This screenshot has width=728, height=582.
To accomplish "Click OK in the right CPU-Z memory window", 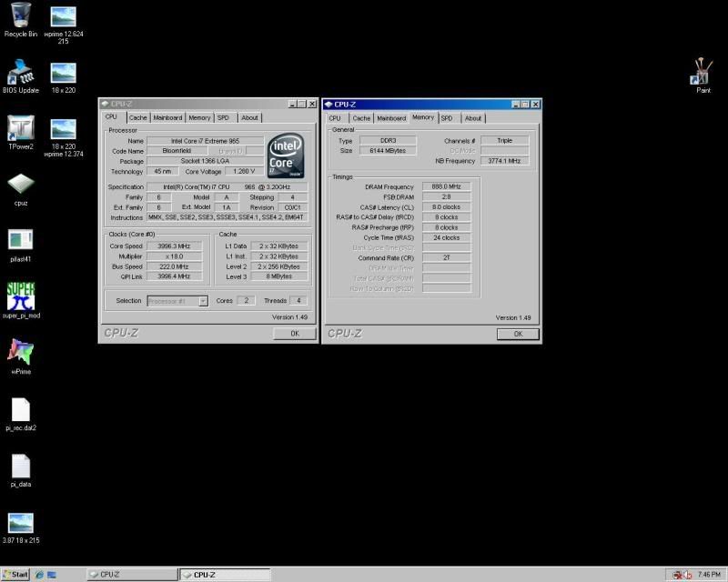I will click(518, 334).
